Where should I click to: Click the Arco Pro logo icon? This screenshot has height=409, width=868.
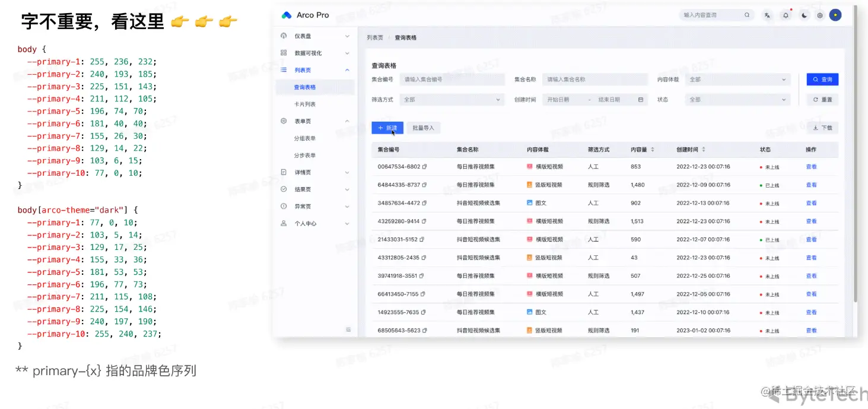click(x=287, y=15)
